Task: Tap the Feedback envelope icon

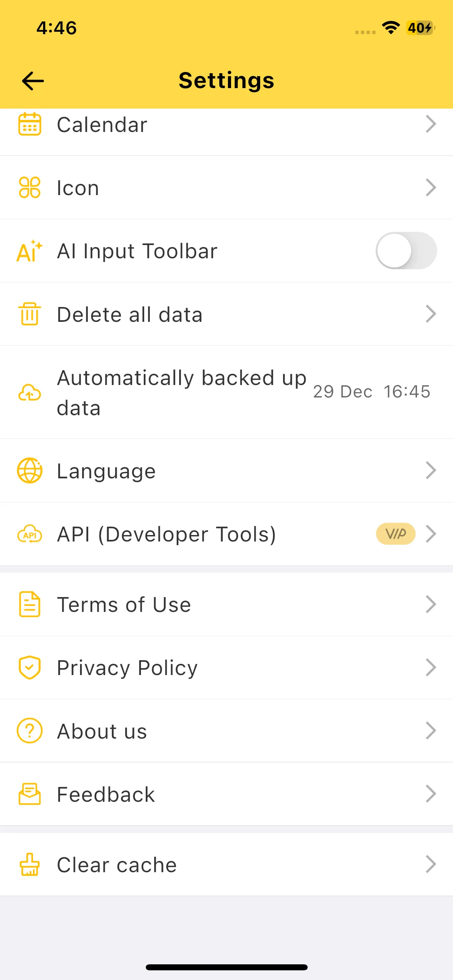Action: (30, 794)
